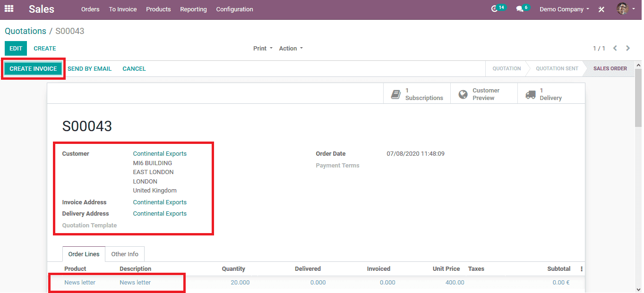Open the Reporting menu
Image resolution: width=644 pixels, height=293 pixels.
point(193,9)
